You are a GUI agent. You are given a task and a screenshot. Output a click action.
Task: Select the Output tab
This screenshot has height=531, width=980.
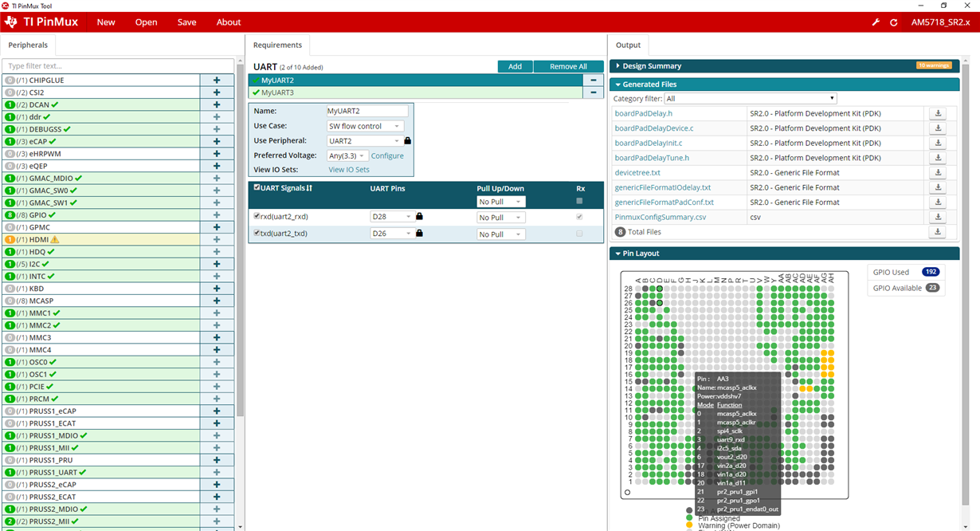click(x=628, y=45)
